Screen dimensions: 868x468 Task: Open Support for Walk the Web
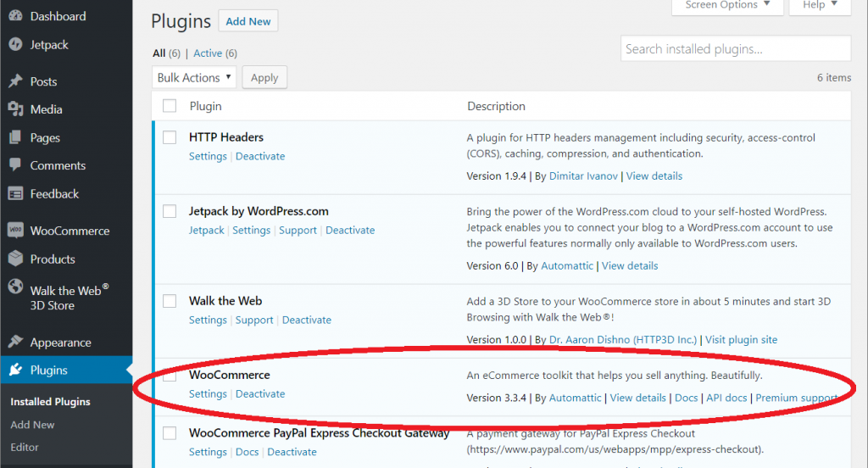[x=254, y=320]
